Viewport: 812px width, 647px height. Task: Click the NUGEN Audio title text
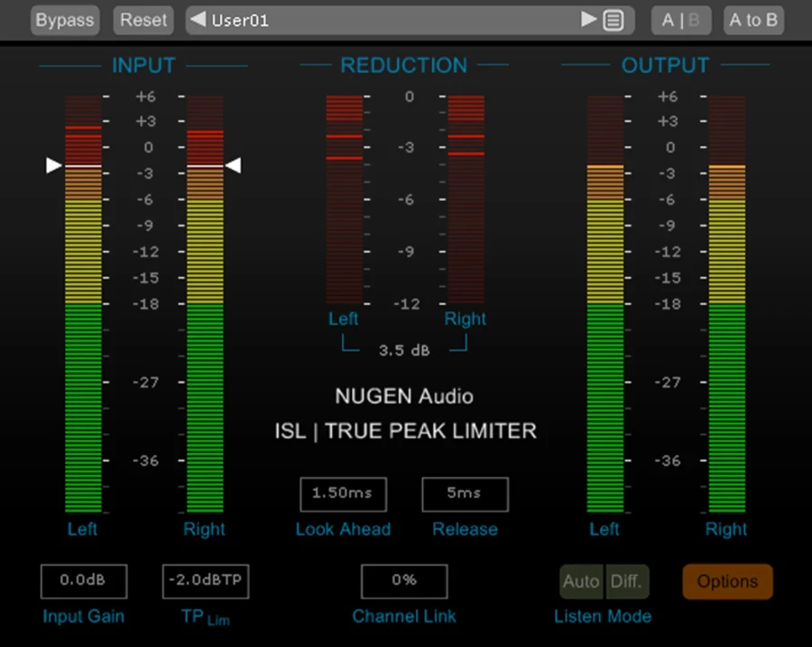[x=404, y=396]
